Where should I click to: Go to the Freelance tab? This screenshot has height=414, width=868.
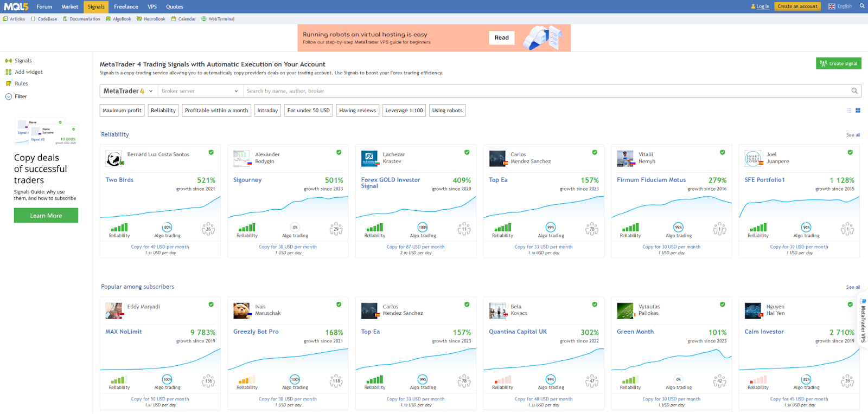pyautogui.click(x=126, y=7)
